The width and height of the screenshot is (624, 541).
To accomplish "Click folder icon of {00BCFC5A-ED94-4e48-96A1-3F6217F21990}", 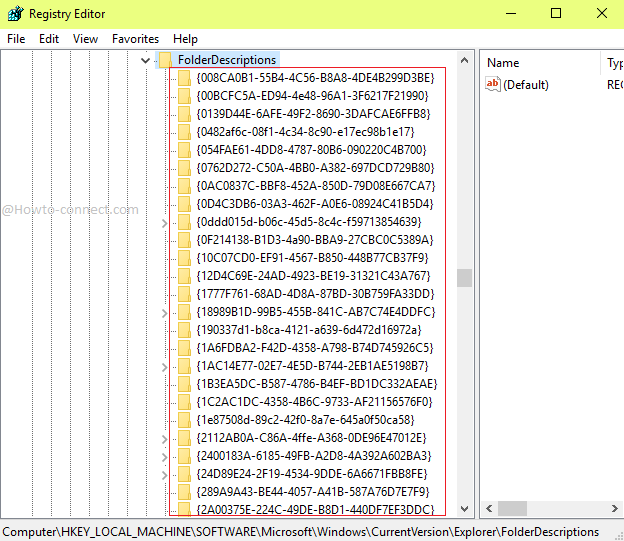I will 184,96.
